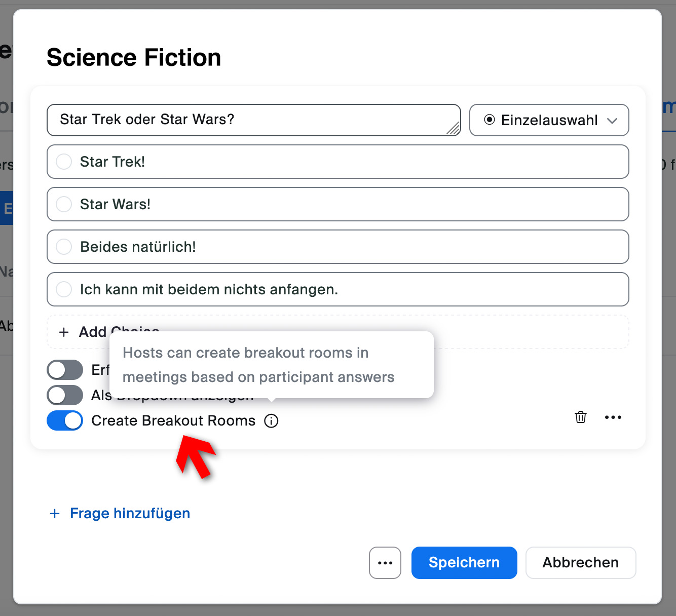Toggle the Als Dropdown anzeigen switch
The height and width of the screenshot is (616, 676).
point(65,395)
